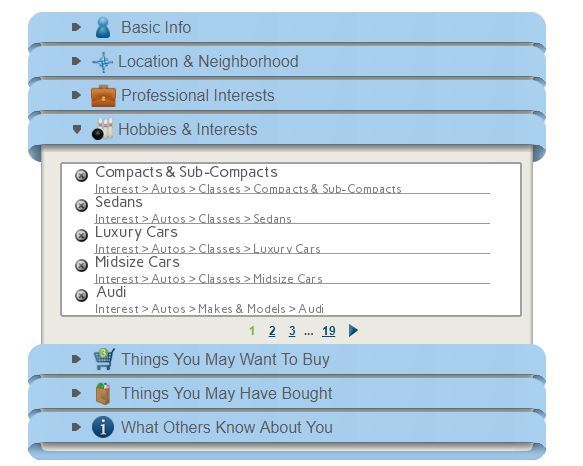Click the Professional Interests briefcase icon
Image resolution: width=583 pixels, height=466 pixels.
tap(103, 96)
